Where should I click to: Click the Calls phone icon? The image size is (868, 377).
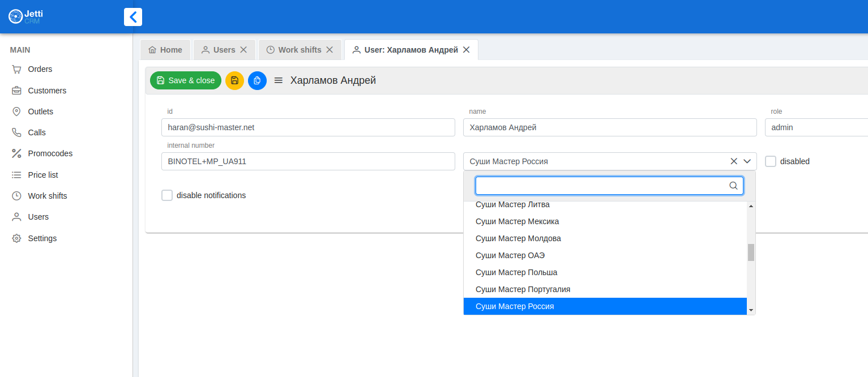click(x=17, y=132)
